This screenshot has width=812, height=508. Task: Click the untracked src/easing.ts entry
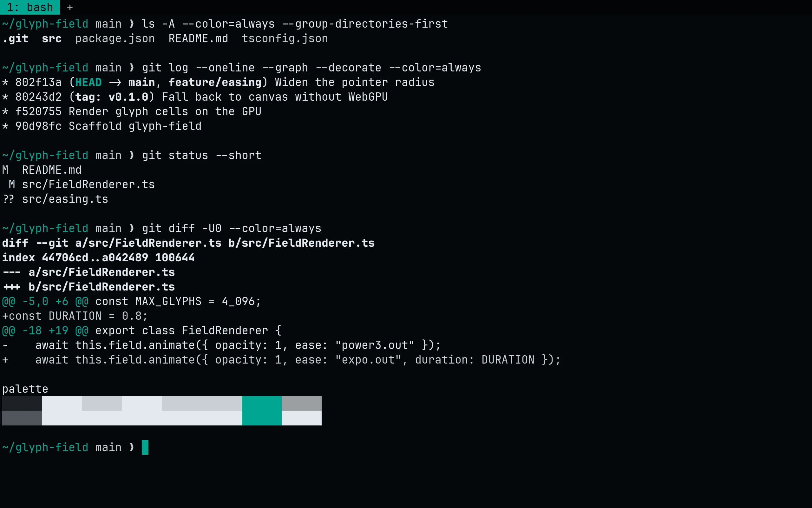coord(65,199)
